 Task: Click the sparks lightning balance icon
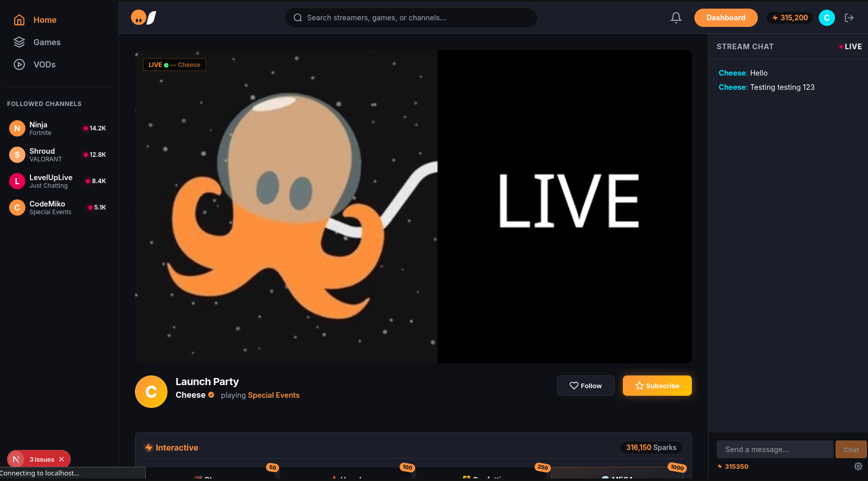775,17
